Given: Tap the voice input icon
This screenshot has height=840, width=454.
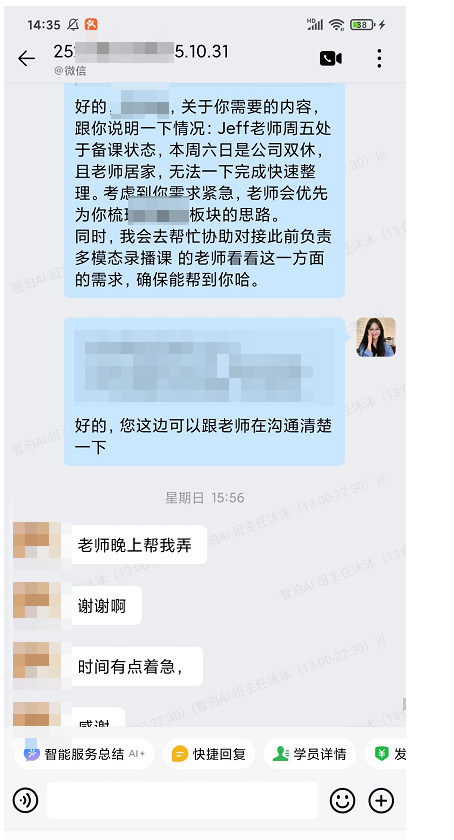Looking at the screenshot, I should click(25, 801).
